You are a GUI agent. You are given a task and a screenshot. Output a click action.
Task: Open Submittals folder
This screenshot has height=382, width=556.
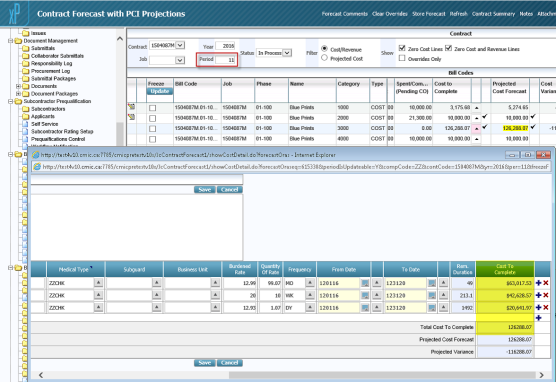coord(39,48)
